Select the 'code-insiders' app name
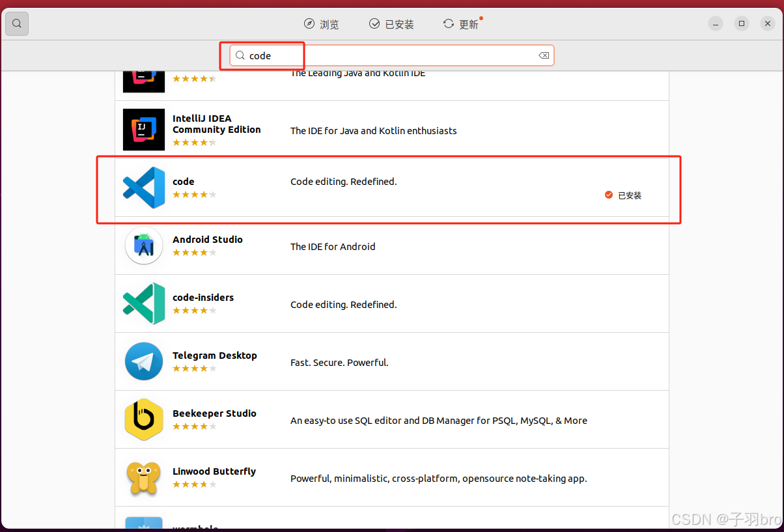This screenshot has height=532, width=784. click(203, 298)
